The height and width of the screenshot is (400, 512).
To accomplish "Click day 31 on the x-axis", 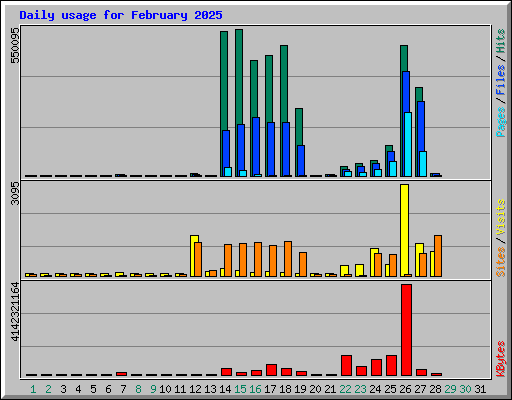I will pos(480,389).
